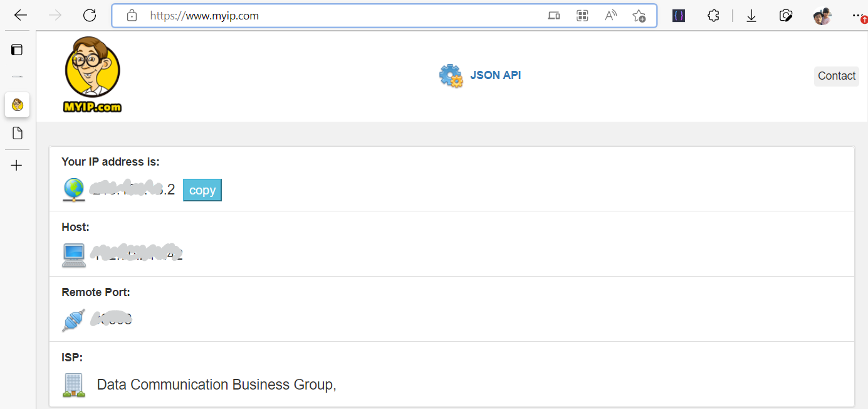Click the site lock icon in address bar
The height and width of the screenshot is (409, 868).
coord(132,16)
